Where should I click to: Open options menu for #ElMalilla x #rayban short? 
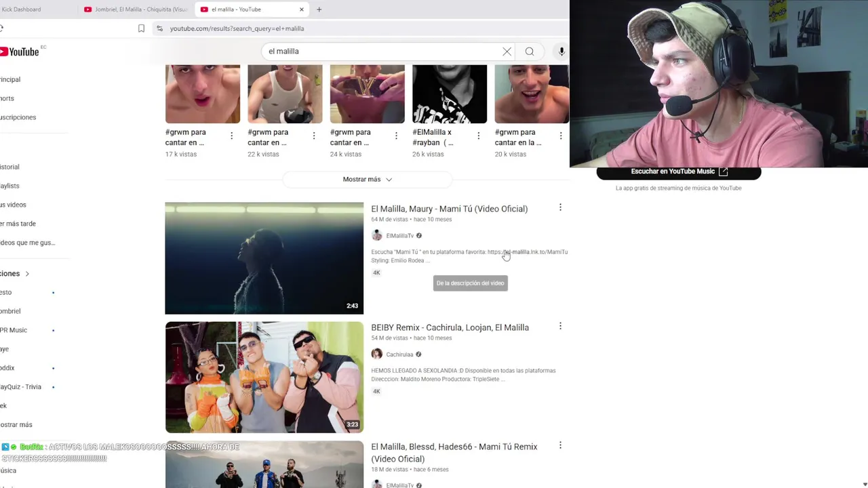click(478, 136)
